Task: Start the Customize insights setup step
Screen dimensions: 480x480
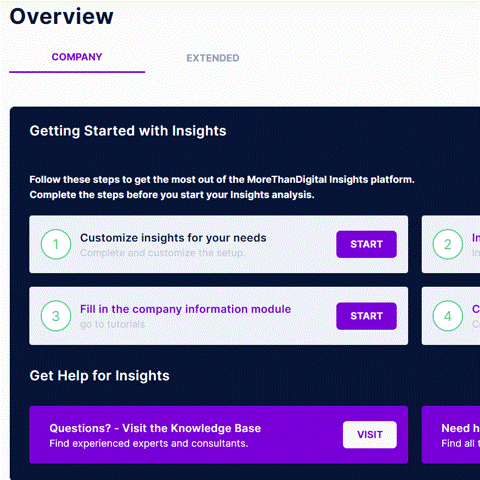Action: click(366, 244)
